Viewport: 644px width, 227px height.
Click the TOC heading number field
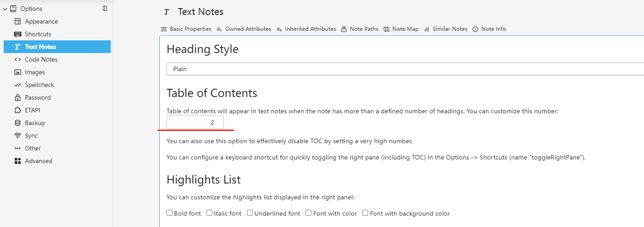point(195,122)
